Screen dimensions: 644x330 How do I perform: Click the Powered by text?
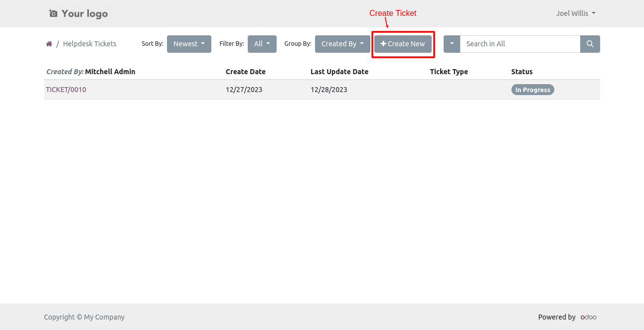(x=557, y=317)
